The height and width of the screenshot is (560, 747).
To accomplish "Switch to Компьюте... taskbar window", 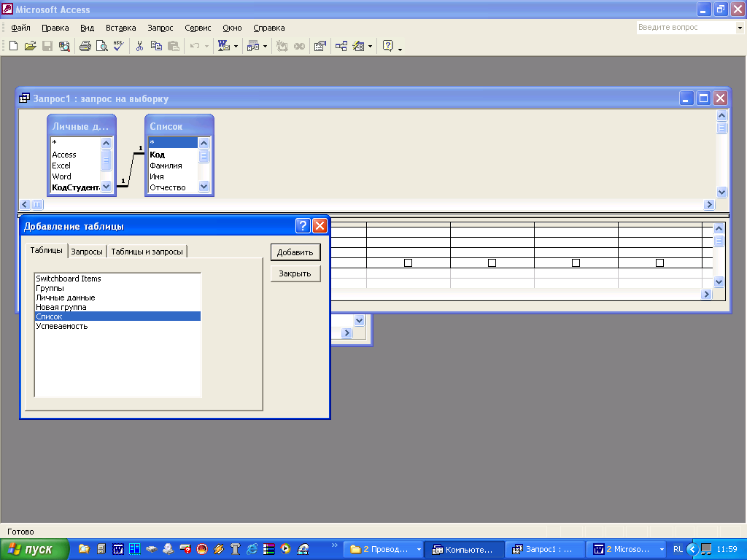I will (x=464, y=550).
